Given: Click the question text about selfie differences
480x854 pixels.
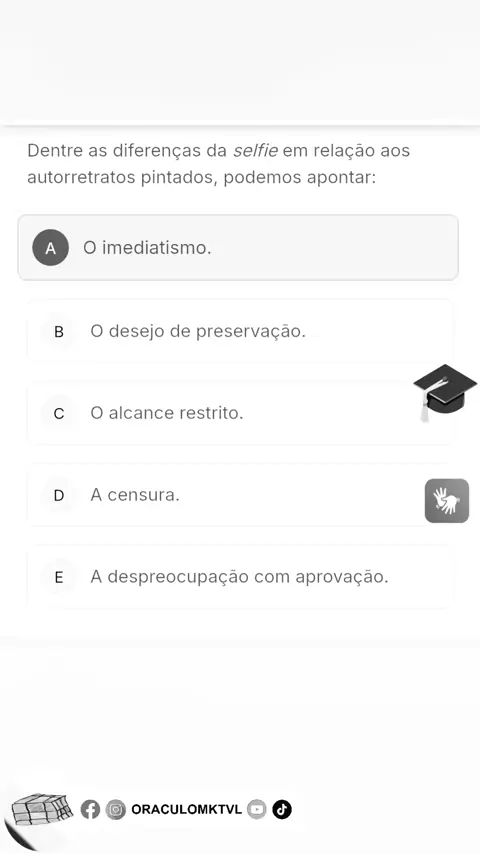Looking at the screenshot, I should click(218, 164).
